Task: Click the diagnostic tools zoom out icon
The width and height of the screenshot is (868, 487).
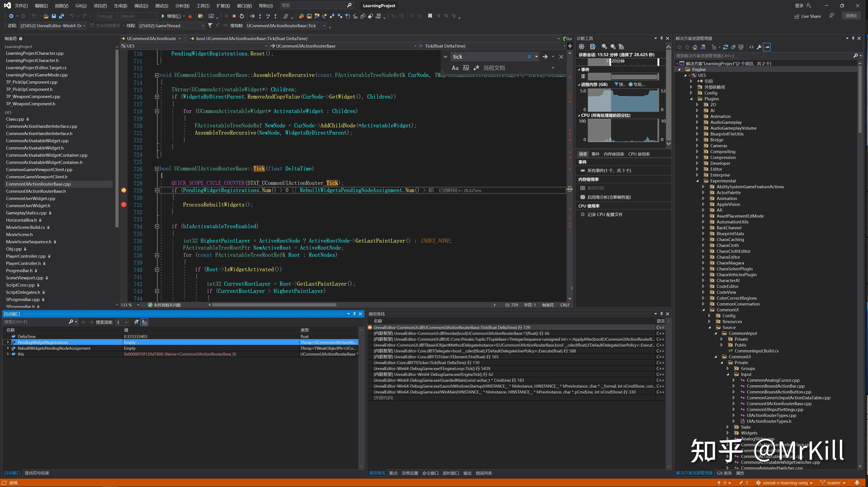Action: click(613, 46)
